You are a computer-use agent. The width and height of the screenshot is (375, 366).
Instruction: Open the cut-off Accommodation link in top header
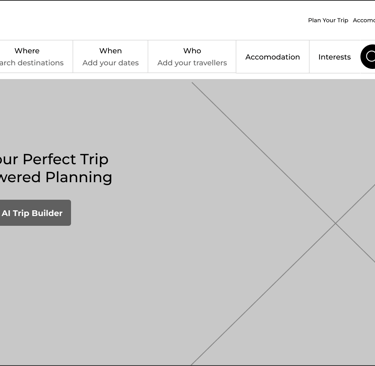pos(364,20)
